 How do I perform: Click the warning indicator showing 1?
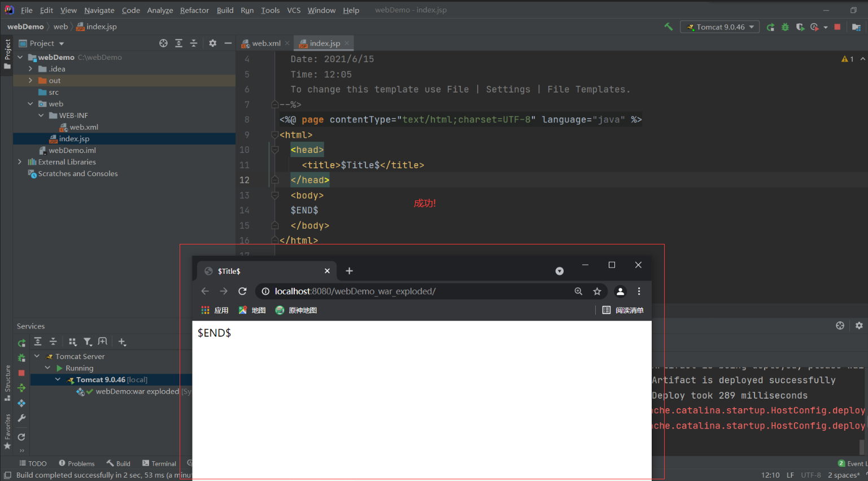tap(847, 59)
